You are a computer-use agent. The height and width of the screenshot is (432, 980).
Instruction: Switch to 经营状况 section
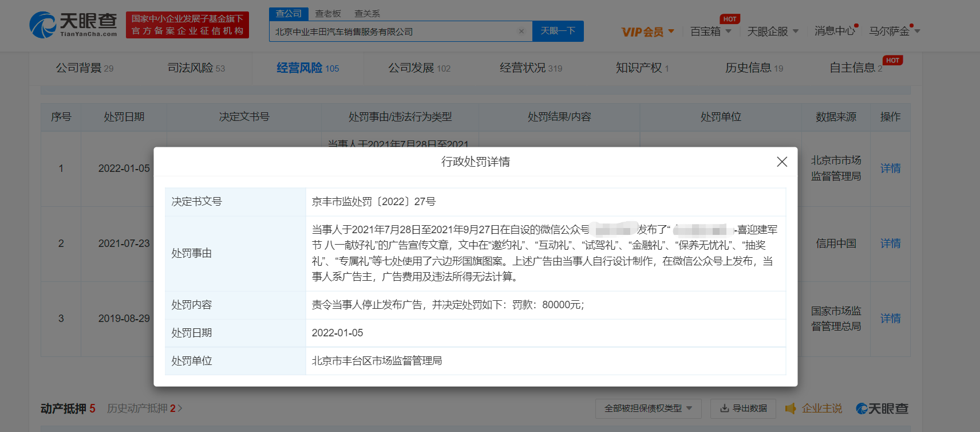(x=531, y=68)
